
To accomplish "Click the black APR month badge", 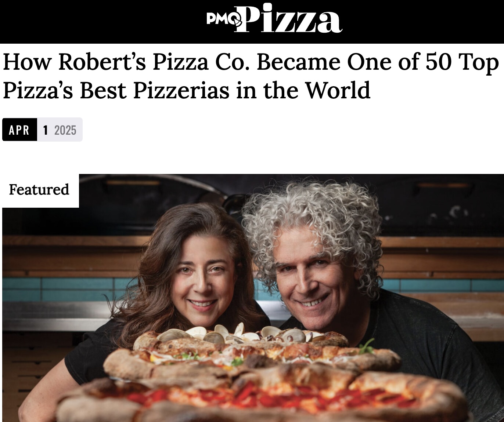I will point(19,130).
